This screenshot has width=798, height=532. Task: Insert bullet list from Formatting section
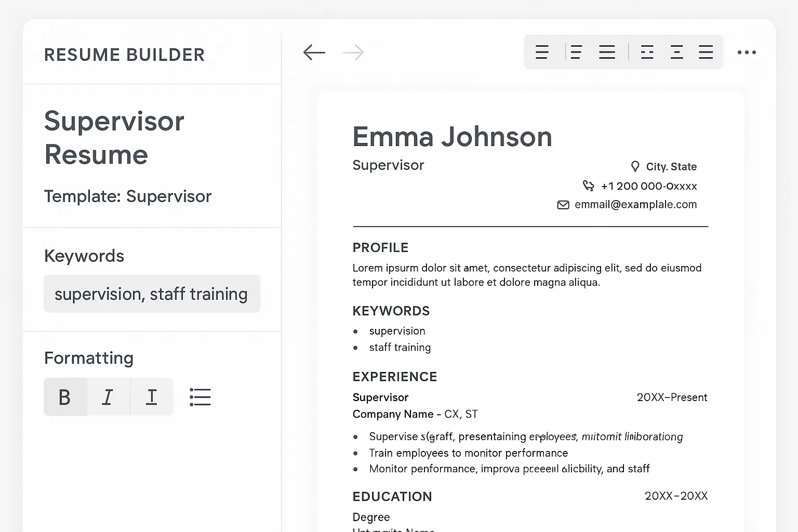(x=200, y=397)
